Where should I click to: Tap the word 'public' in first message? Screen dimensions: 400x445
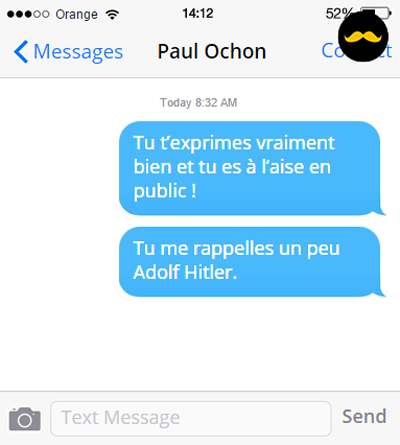pos(160,192)
